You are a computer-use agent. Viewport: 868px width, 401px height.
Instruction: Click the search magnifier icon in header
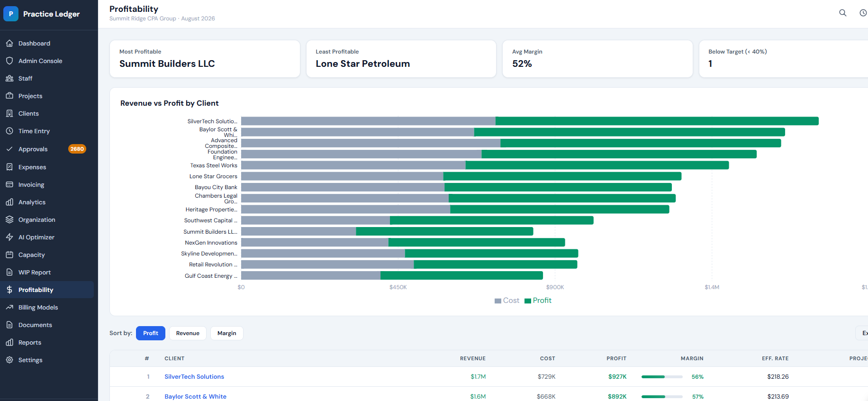tap(843, 13)
